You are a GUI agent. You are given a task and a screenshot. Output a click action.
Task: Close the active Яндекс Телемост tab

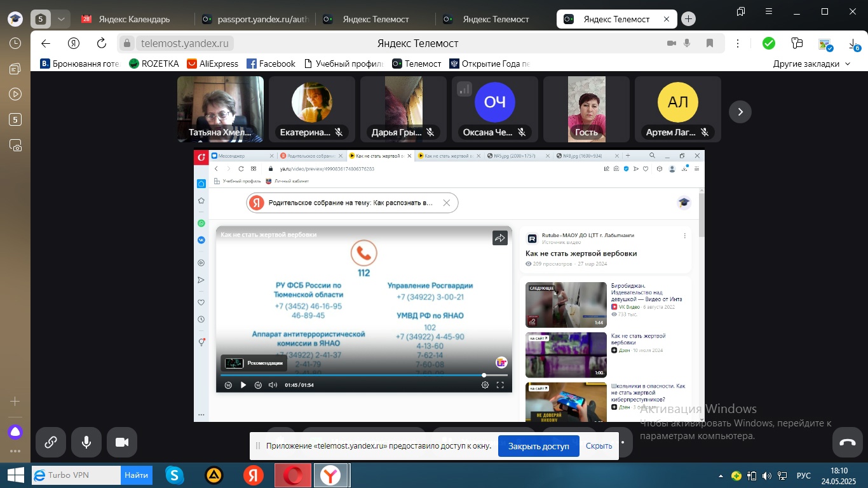pos(667,19)
